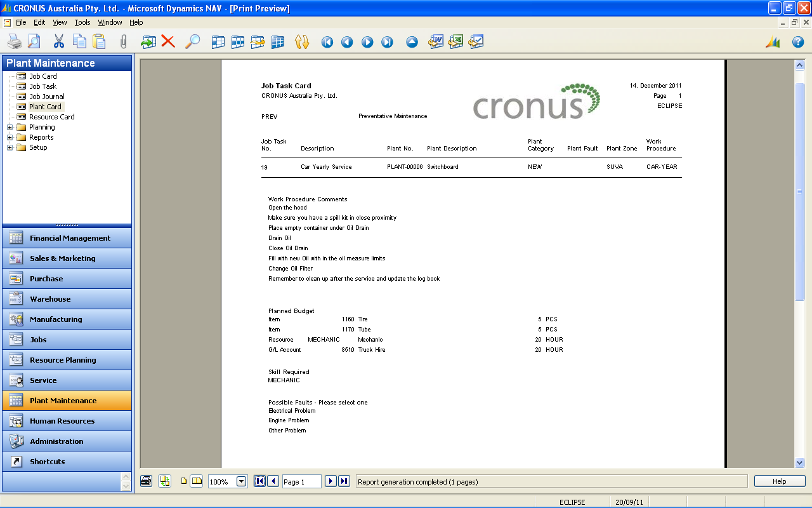Switch to single page view

(x=184, y=481)
